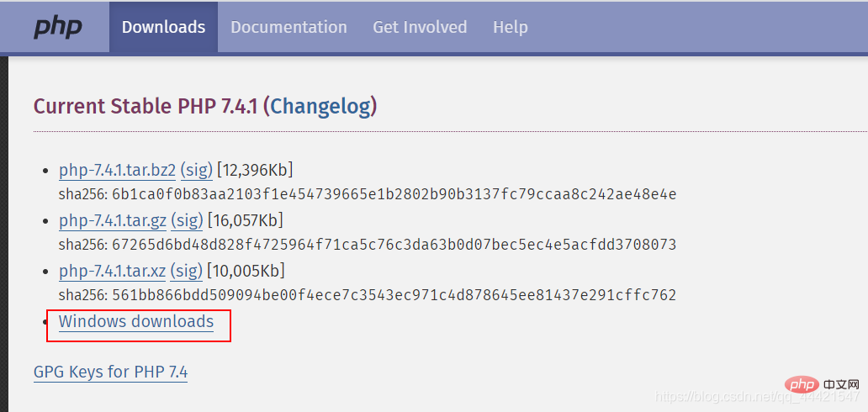Viewport: 868px width, 412px height.
Task: Click the php logo in header
Action: point(57,27)
